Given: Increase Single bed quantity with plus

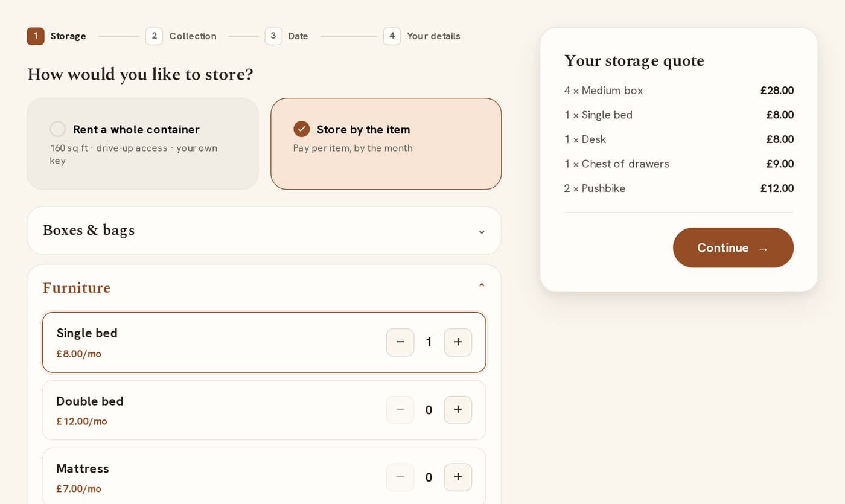Looking at the screenshot, I should pos(458,342).
